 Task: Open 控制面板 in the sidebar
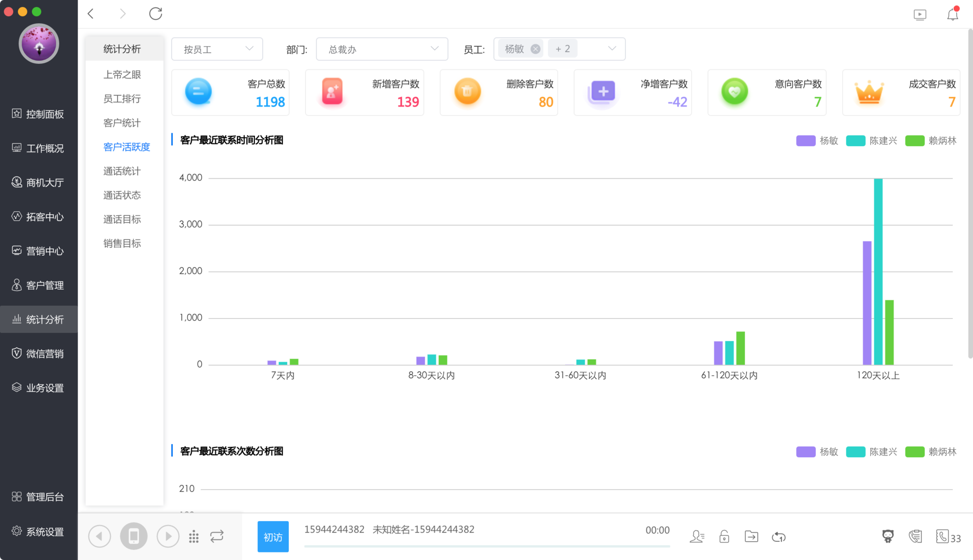coord(39,114)
